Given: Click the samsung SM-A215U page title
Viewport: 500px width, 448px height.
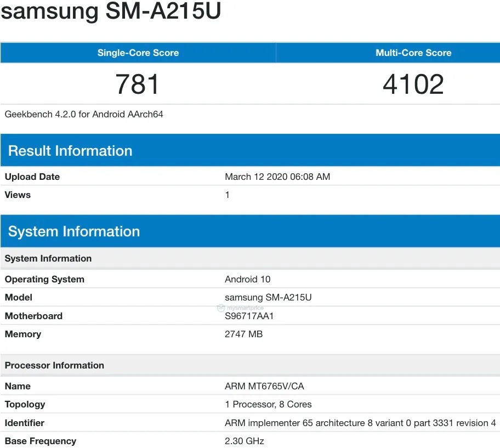Looking at the screenshot, I should tap(111, 10).
